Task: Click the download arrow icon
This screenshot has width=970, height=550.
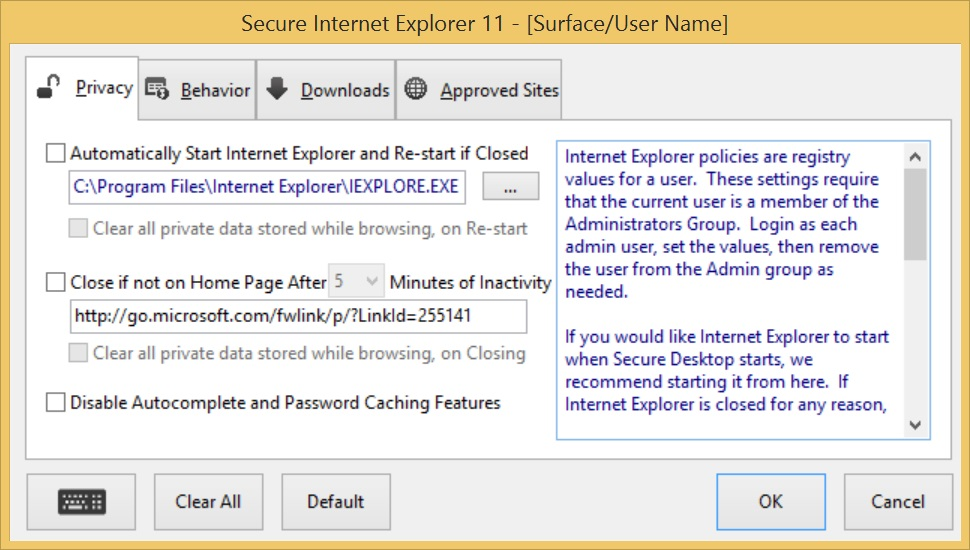Action: point(277,88)
